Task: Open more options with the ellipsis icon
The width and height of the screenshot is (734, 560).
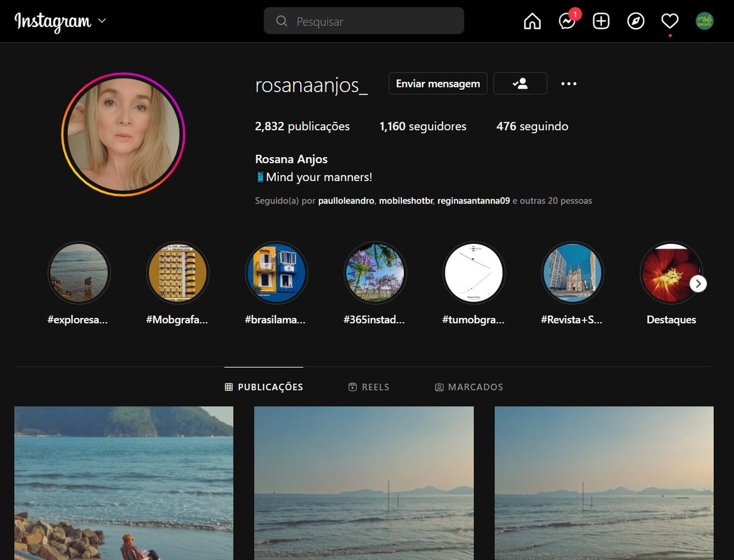Action: click(568, 83)
